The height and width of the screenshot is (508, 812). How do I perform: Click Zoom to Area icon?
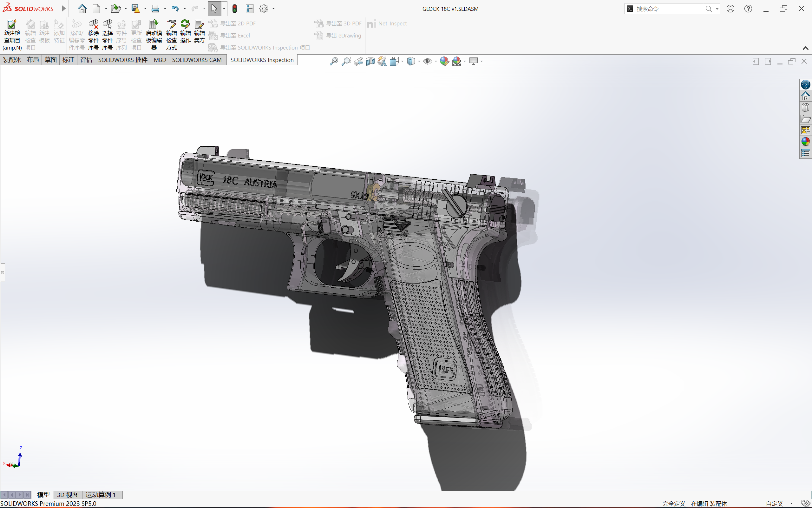click(346, 61)
